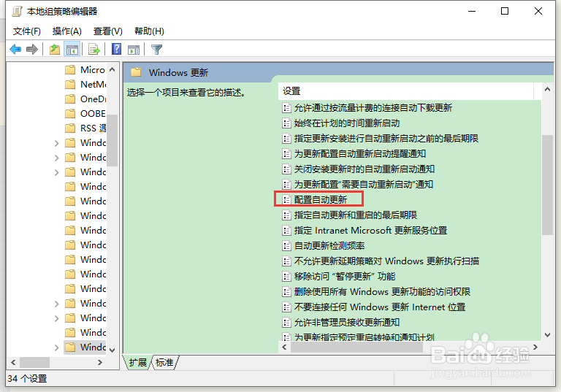561x392 pixels.
Task: Open the 查看(V) menu
Action: tap(107, 31)
